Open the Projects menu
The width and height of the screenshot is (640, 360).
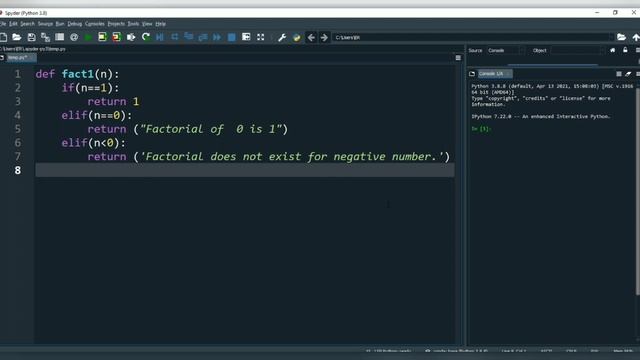(116, 24)
